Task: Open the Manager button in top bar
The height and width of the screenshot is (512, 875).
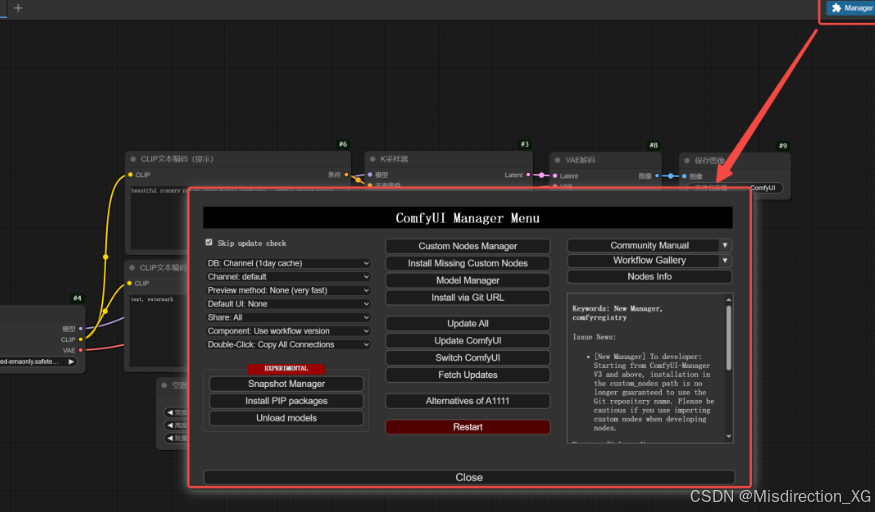Action: (851, 8)
